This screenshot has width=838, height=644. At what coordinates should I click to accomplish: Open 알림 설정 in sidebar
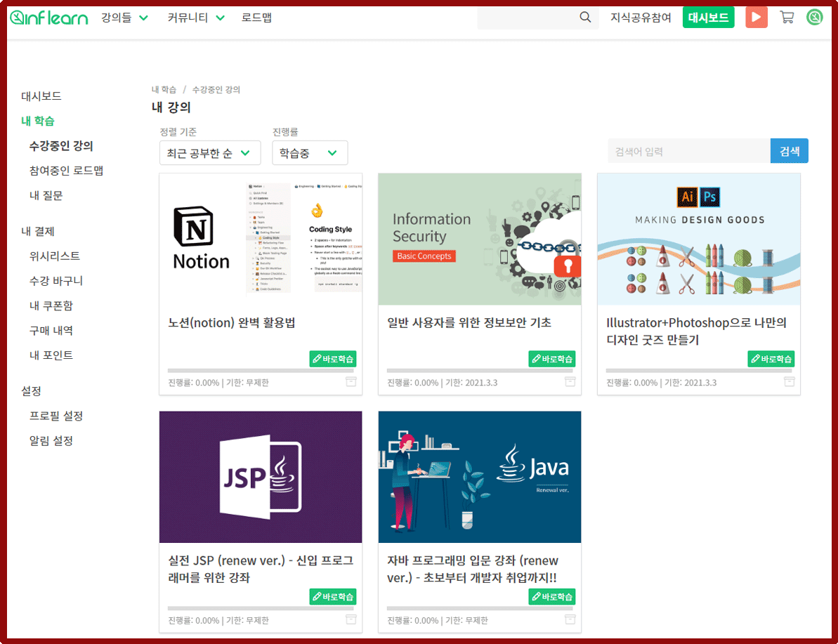(x=51, y=441)
